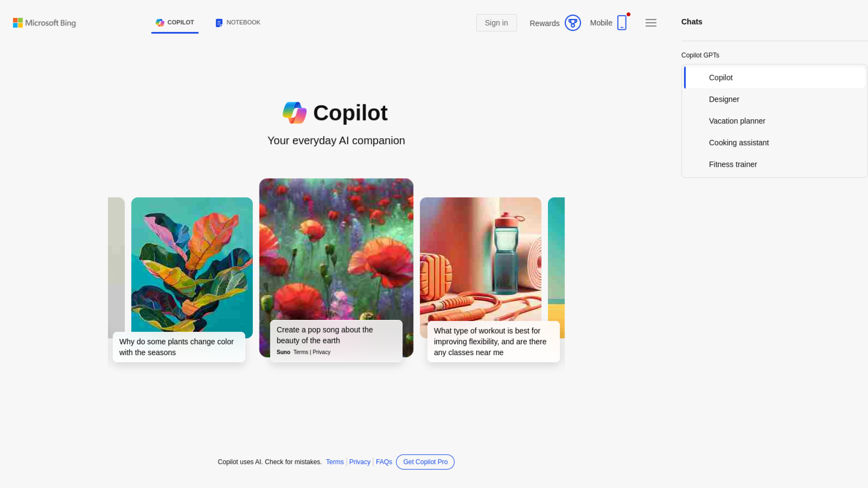The height and width of the screenshot is (488, 868).
Task: Open the Rewards trophy icon
Action: tap(572, 23)
